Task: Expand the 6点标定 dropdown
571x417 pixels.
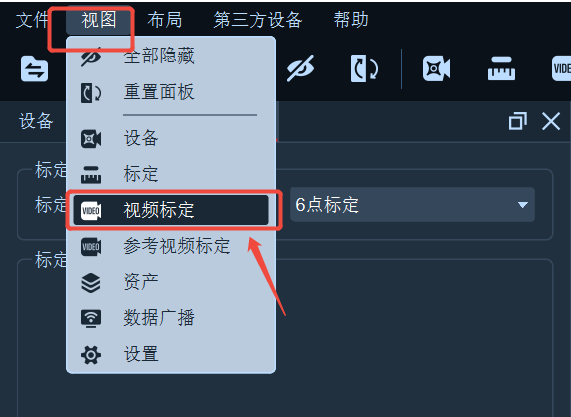Action: [412, 205]
